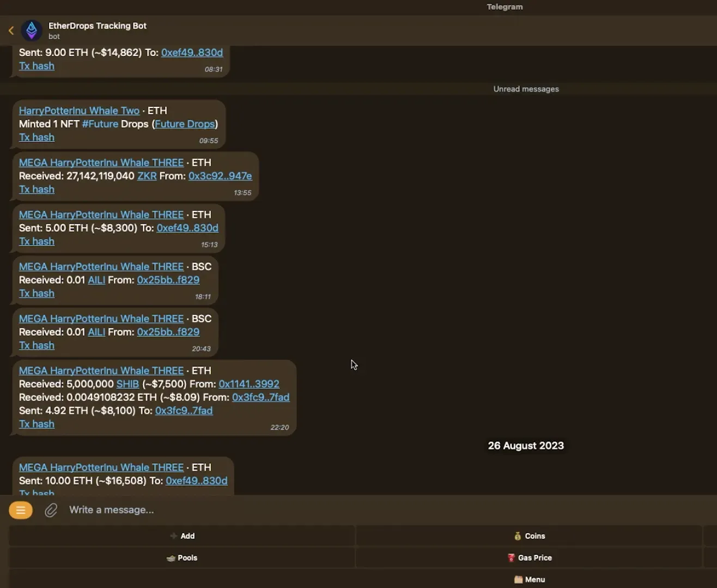This screenshot has width=717, height=588.
Task: Open 0xef49..830d in the 08:31 message
Action: [192, 53]
